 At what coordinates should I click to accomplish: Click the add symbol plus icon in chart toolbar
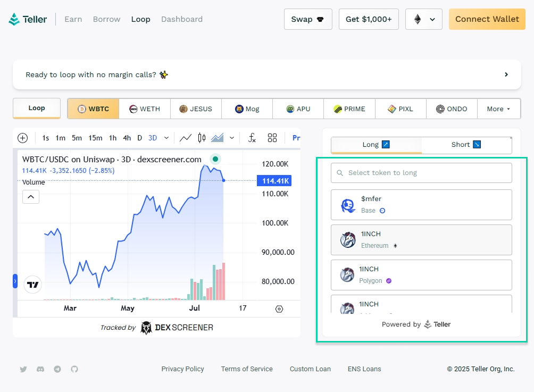tap(23, 138)
